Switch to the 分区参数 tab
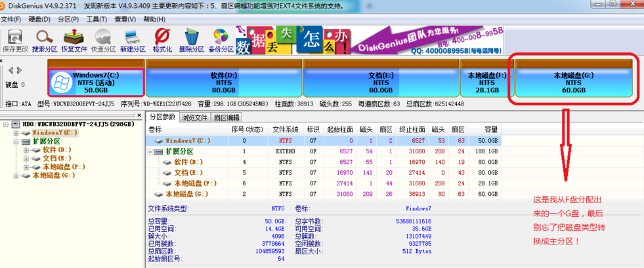The width and height of the screenshot is (644, 268). (163, 117)
